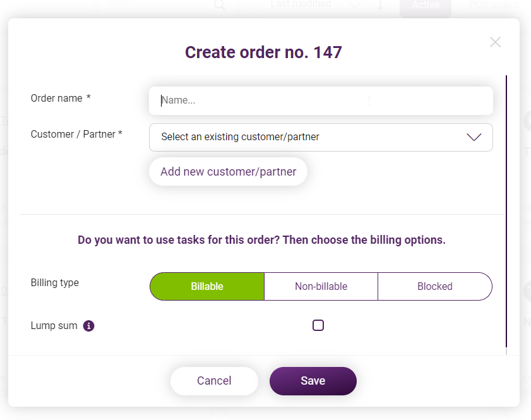Click Add new customer/partner

click(x=229, y=172)
